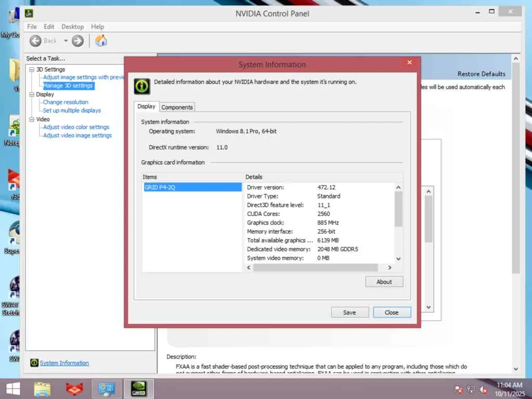Click the network tray icon
532x399 pixels.
(471, 390)
